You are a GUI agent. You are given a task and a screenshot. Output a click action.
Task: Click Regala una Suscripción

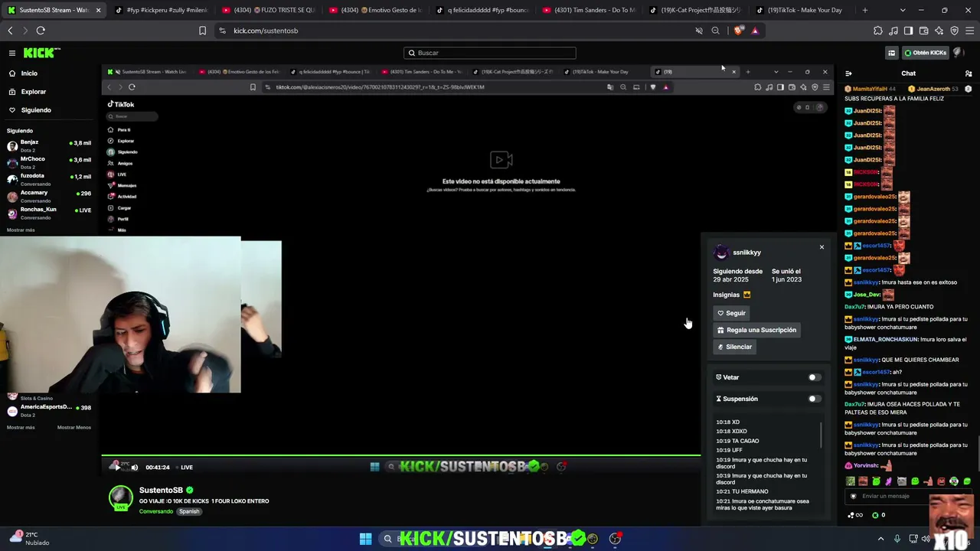(x=756, y=330)
